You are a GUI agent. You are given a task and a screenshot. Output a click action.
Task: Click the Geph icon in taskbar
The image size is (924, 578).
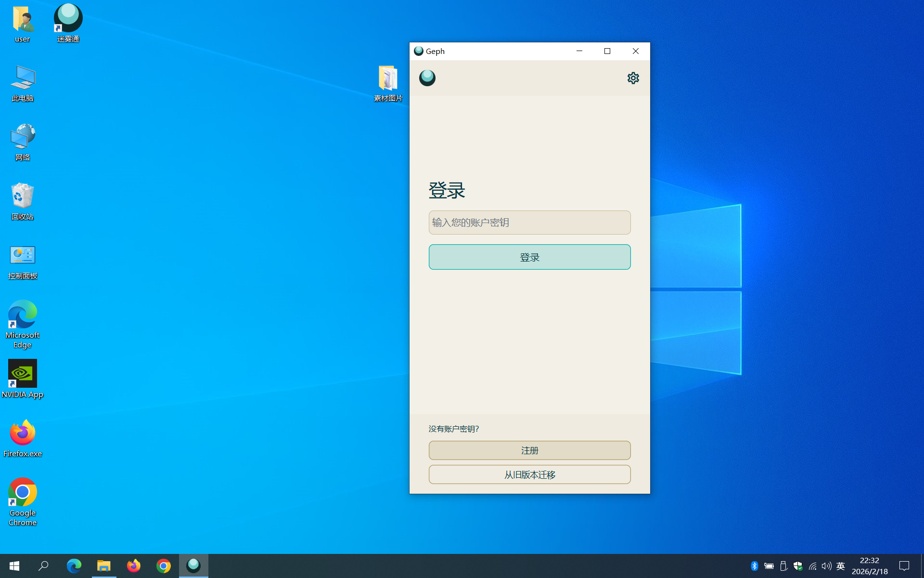coord(193,565)
